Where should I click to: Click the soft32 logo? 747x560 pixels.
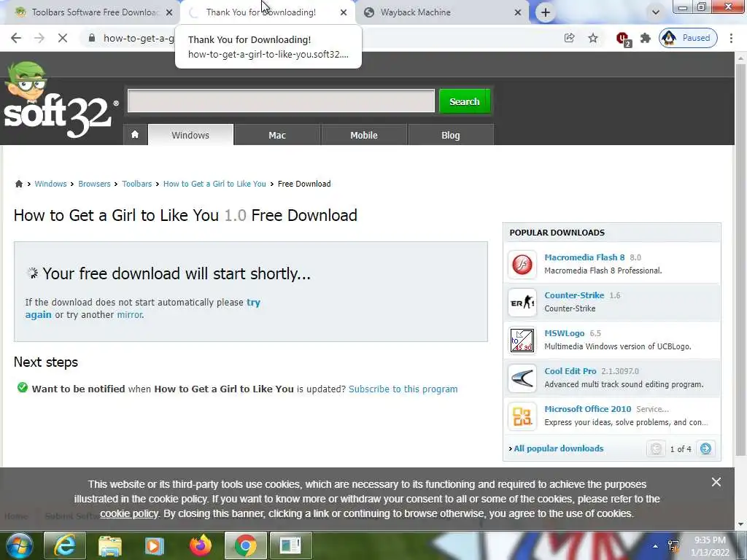click(60, 101)
